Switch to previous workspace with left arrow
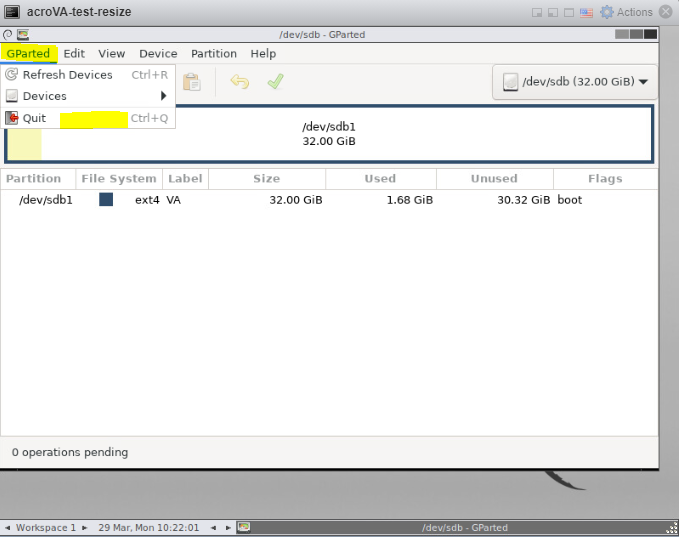Screen dimensions: 679x537 [x=8, y=528]
